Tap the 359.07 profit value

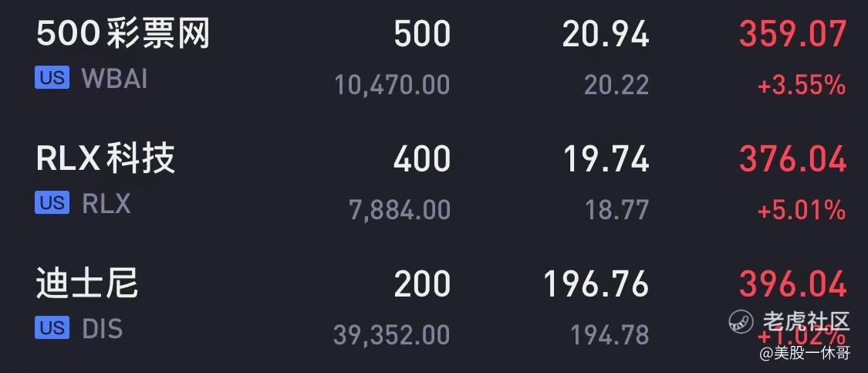click(792, 35)
